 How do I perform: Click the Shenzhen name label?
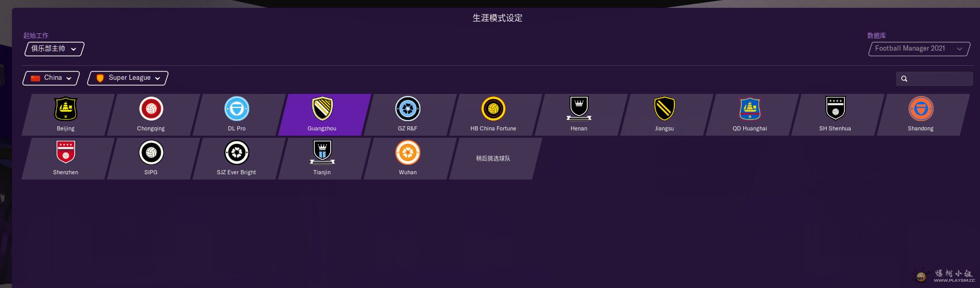(66, 172)
